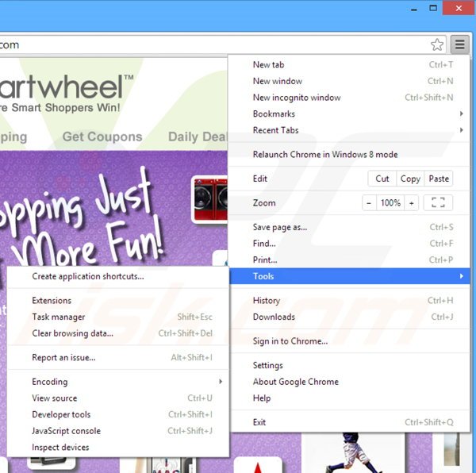This screenshot has height=473, width=476.
Task: Open JavaScript console from submenu
Action: pyautogui.click(x=117, y=431)
